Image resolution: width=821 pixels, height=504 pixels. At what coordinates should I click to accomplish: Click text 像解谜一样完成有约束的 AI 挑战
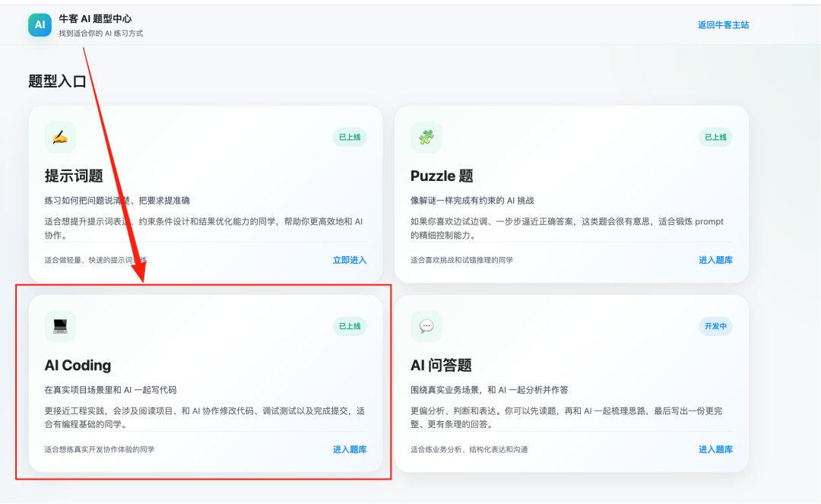[x=472, y=201]
